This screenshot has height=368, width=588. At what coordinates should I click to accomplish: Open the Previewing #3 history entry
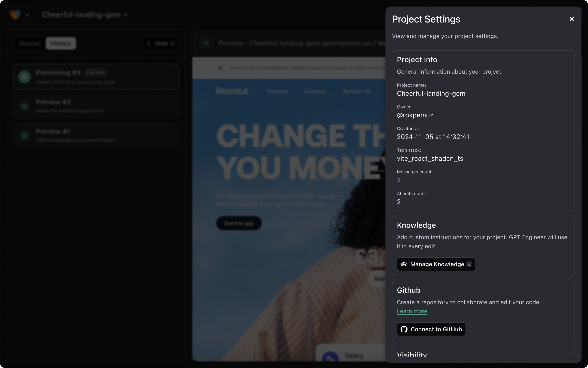[x=96, y=77]
